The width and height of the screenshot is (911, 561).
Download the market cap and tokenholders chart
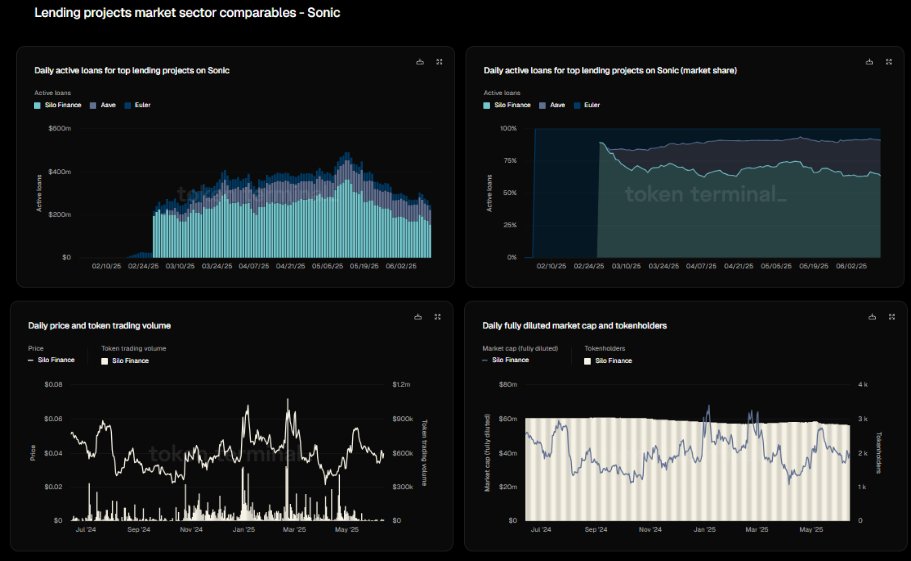click(x=872, y=317)
